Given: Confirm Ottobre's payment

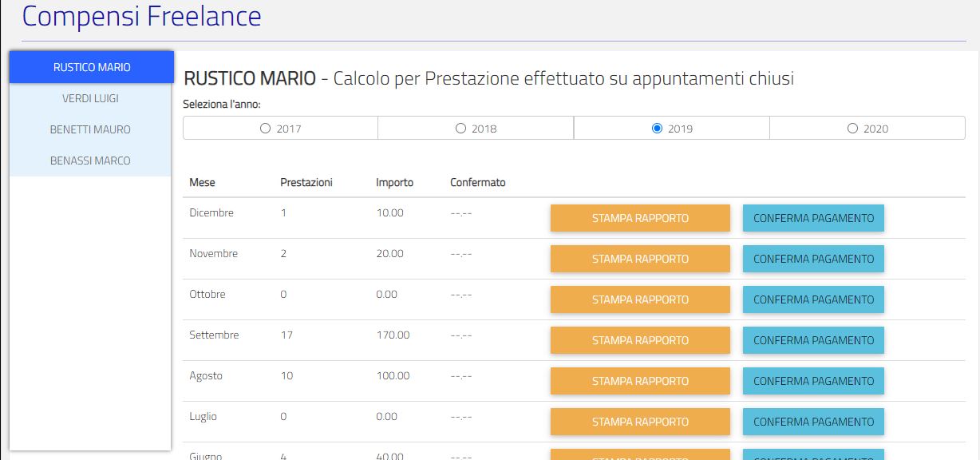Looking at the screenshot, I should point(813,299).
